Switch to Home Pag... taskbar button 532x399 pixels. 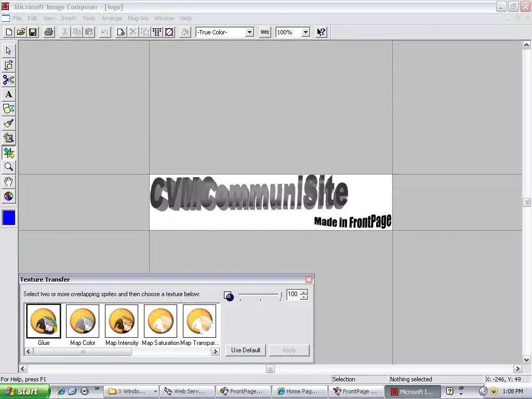coord(299,392)
